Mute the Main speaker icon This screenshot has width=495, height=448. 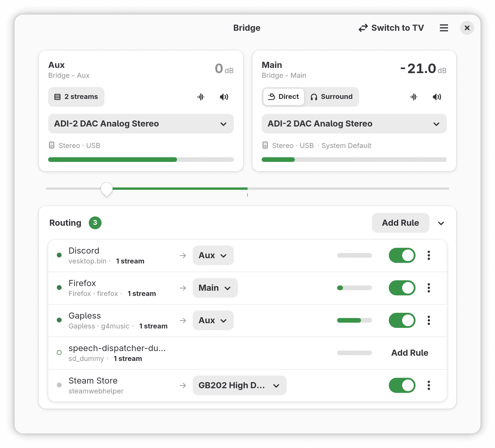(437, 97)
